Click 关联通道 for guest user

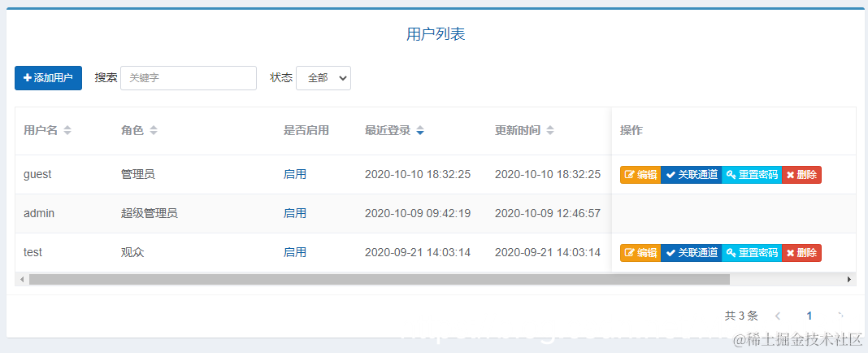pyautogui.click(x=692, y=175)
